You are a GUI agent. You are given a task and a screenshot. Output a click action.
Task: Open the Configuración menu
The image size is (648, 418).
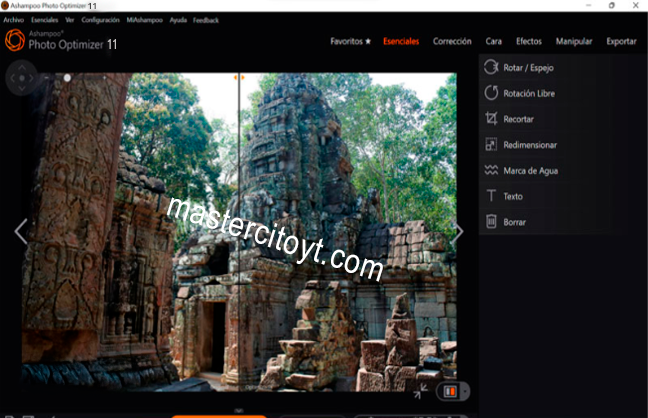(101, 20)
